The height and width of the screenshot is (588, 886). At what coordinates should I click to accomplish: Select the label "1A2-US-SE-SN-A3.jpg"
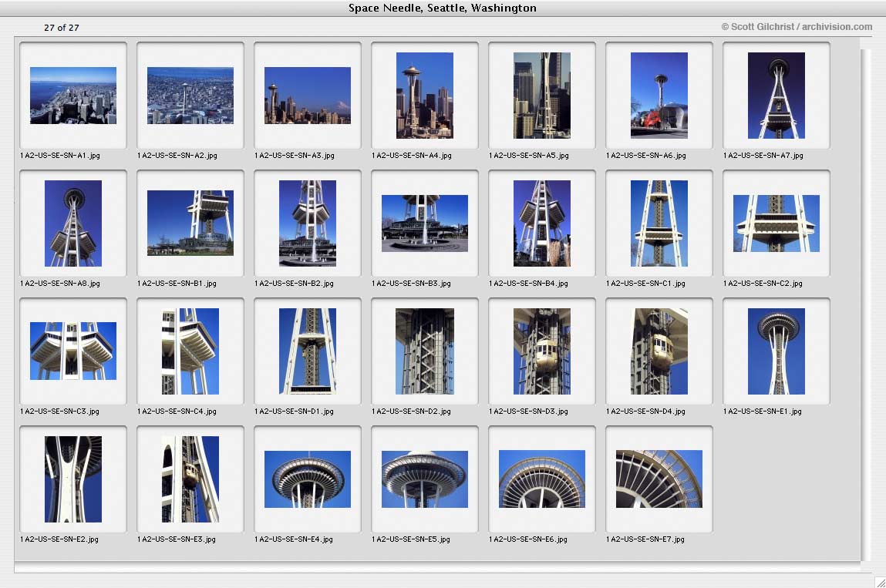(295, 156)
